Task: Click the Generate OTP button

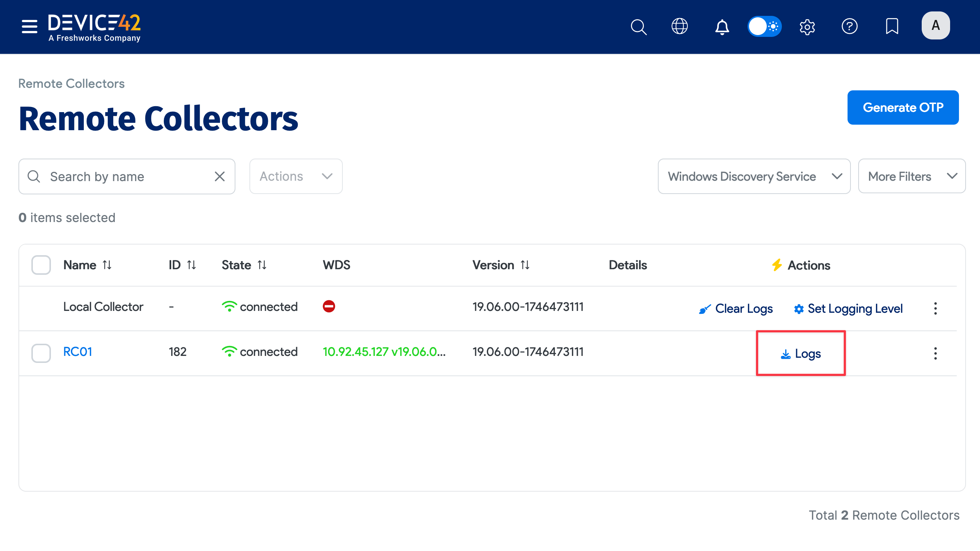Action: (x=903, y=107)
